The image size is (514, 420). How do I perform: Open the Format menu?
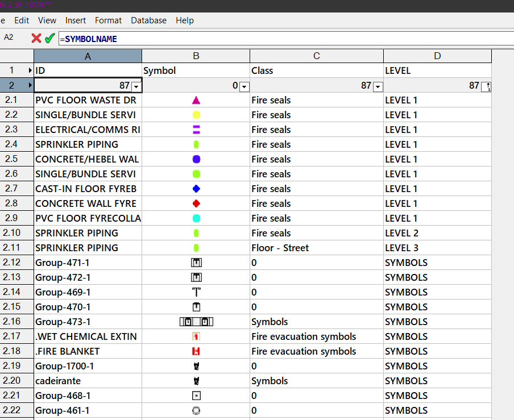pyautogui.click(x=108, y=20)
